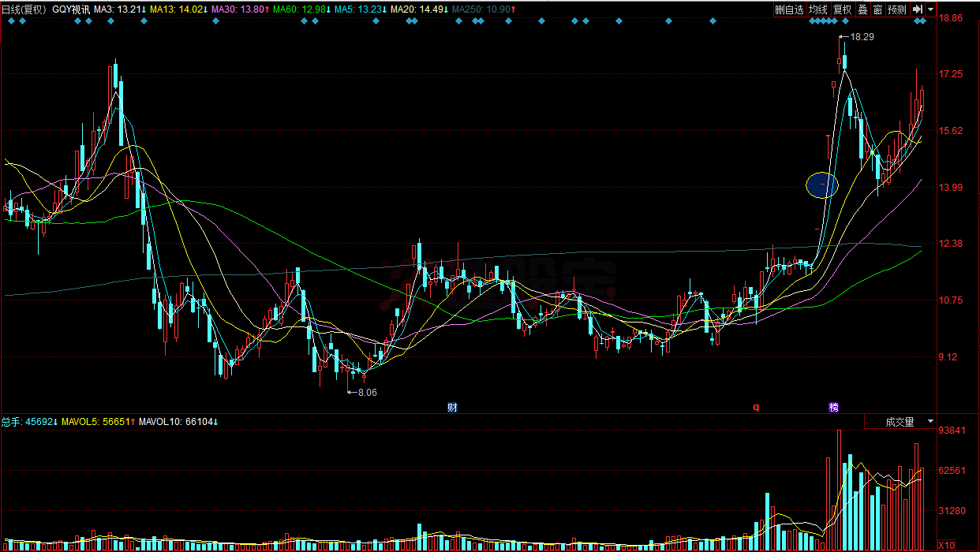Click the 删自选 button to remove from watchlist
This screenshot has width=980, height=552.
pyautogui.click(x=789, y=9)
